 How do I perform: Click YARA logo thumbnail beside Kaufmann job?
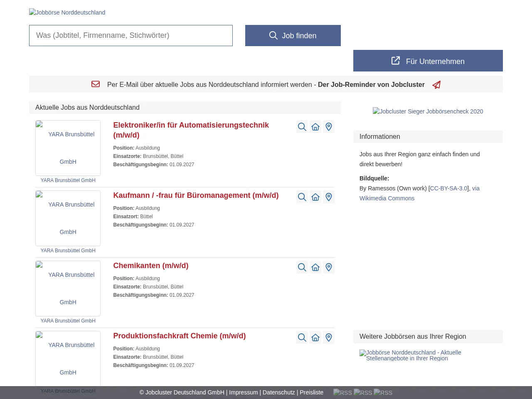click(68, 218)
